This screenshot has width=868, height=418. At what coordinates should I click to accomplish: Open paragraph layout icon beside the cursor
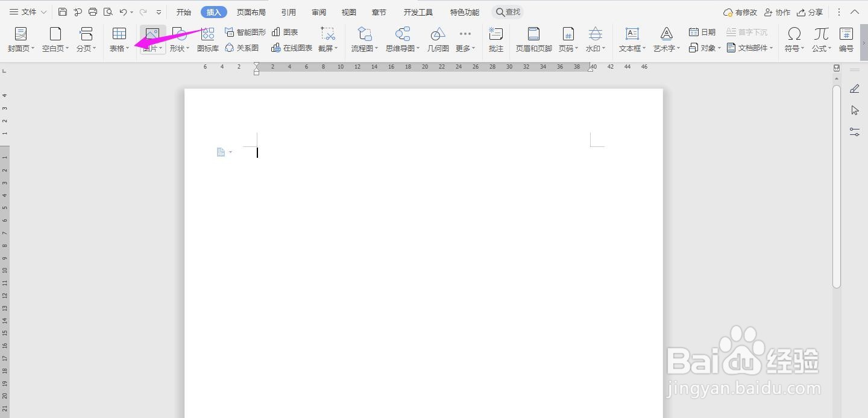click(224, 152)
